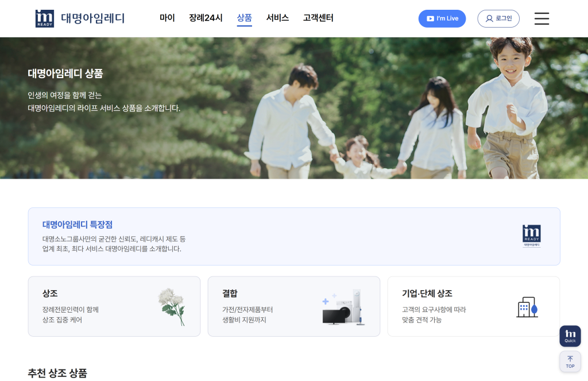Open the 마이 menu
The width and height of the screenshot is (588, 381).
coord(167,18)
